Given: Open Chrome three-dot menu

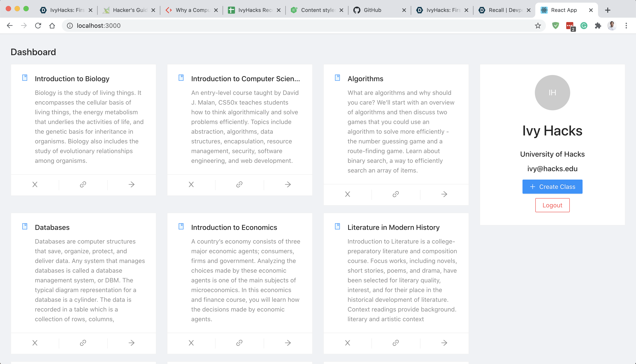Looking at the screenshot, I should (626, 26).
